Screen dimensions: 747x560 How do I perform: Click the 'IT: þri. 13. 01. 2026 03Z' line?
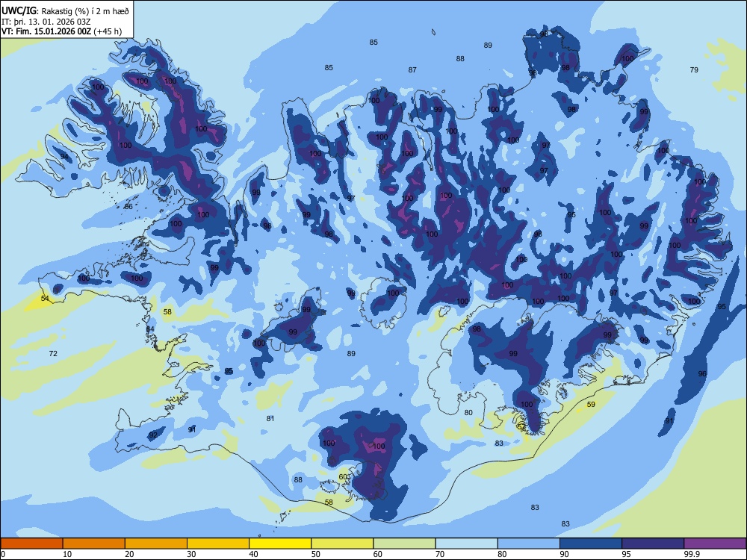(x=46, y=22)
